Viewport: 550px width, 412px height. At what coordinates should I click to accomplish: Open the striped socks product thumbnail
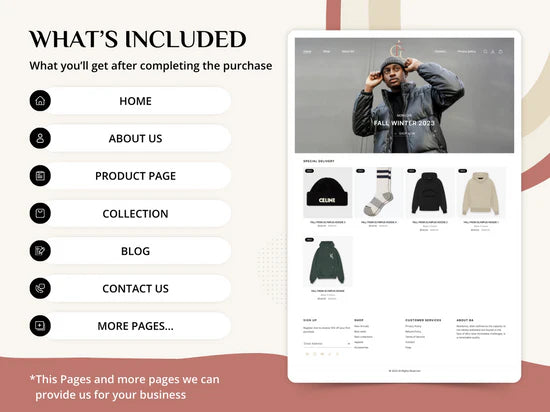[379, 193]
